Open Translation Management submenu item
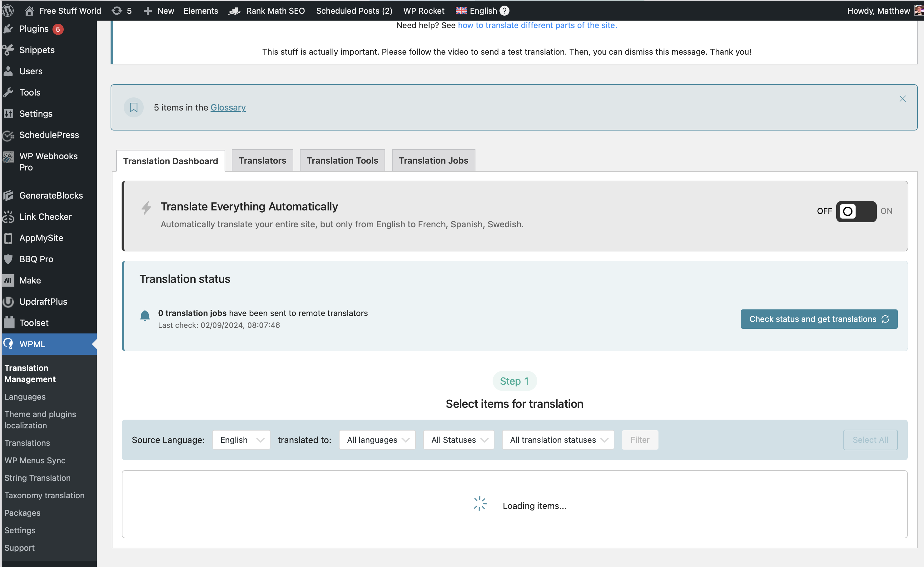Image resolution: width=924 pixels, height=567 pixels. pos(30,373)
